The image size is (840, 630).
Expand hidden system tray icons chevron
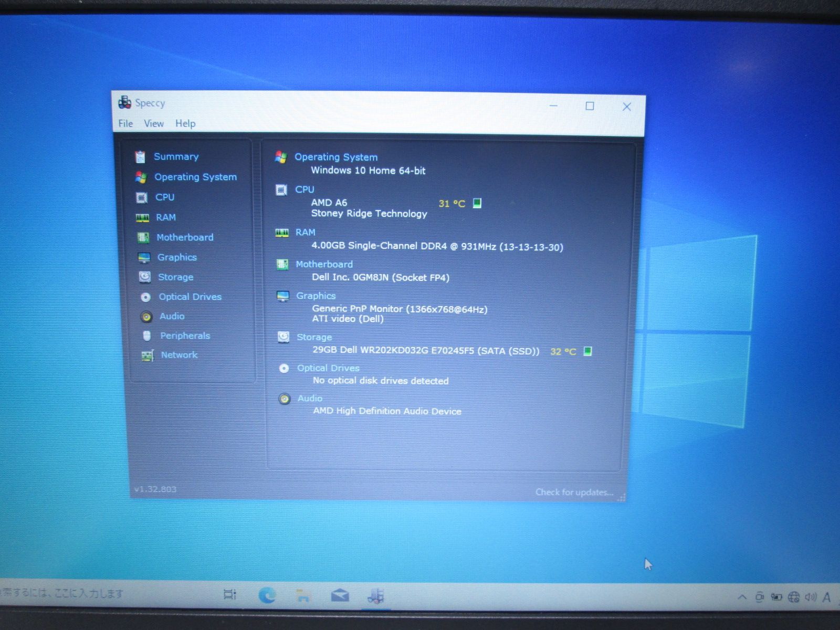742,597
